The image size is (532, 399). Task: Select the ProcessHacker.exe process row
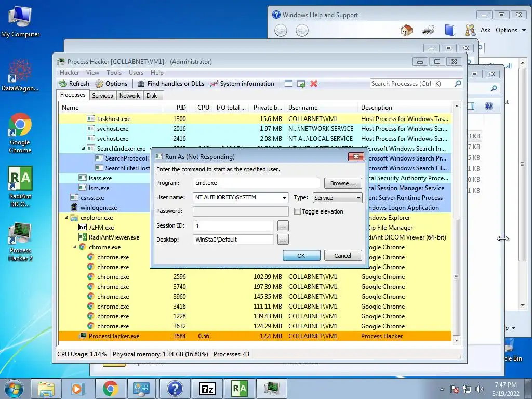255,336
